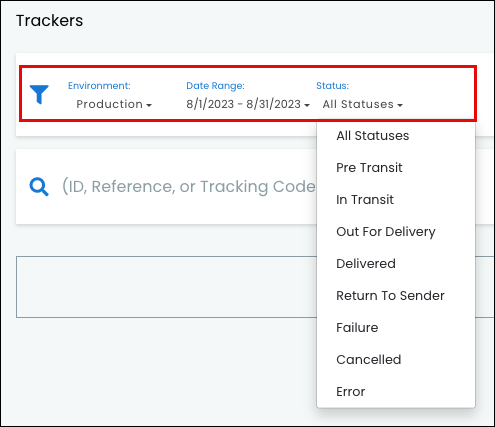Click the Trackers page heading
Viewport: 495px width, 427px height.
[49, 21]
